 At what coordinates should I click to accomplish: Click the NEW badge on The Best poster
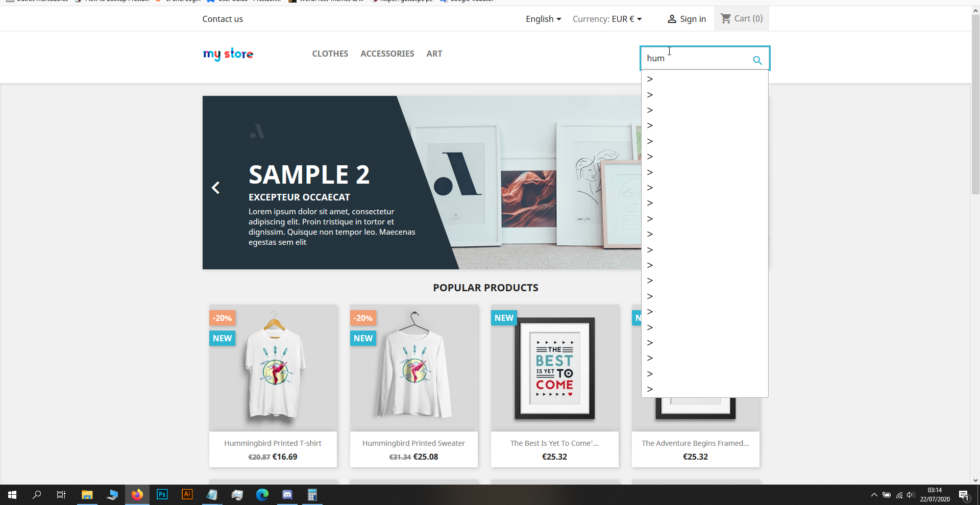(504, 318)
